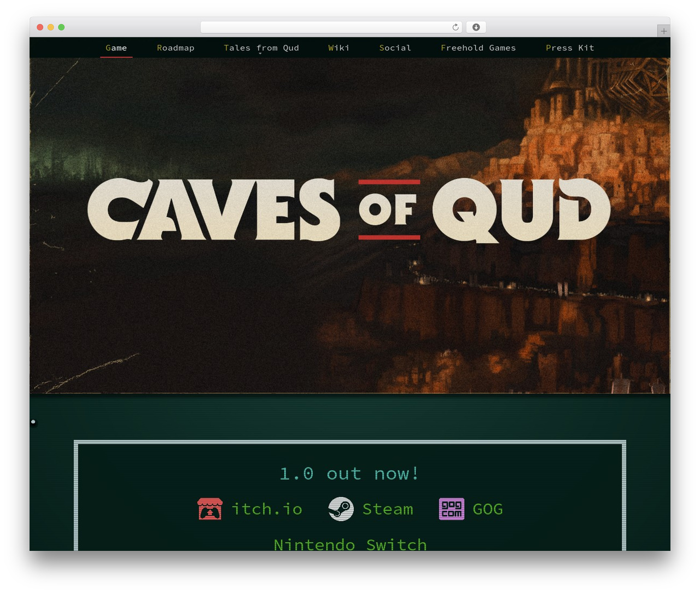The width and height of the screenshot is (700, 593).
Task: Open the GOG.com logo icon
Action: pos(452,509)
